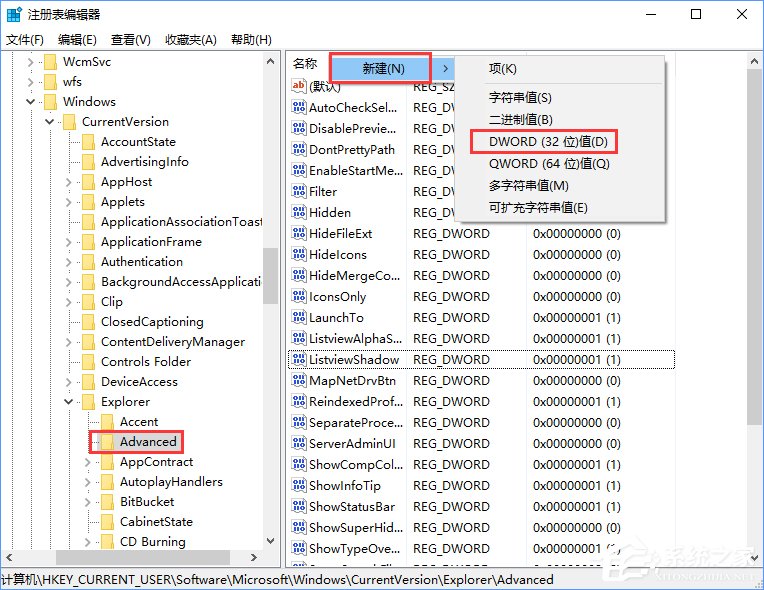Expand the WcmSvc tree node

(30, 62)
